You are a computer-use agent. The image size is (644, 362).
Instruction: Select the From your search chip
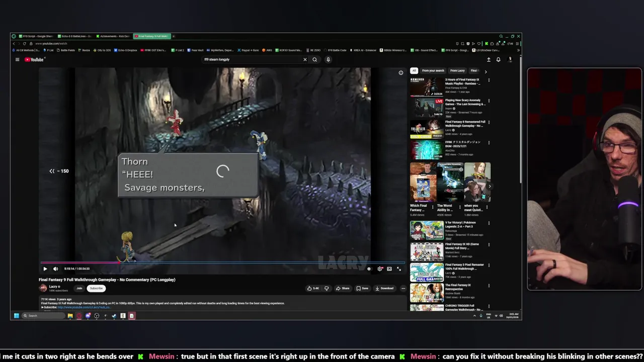[x=433, y=71]
